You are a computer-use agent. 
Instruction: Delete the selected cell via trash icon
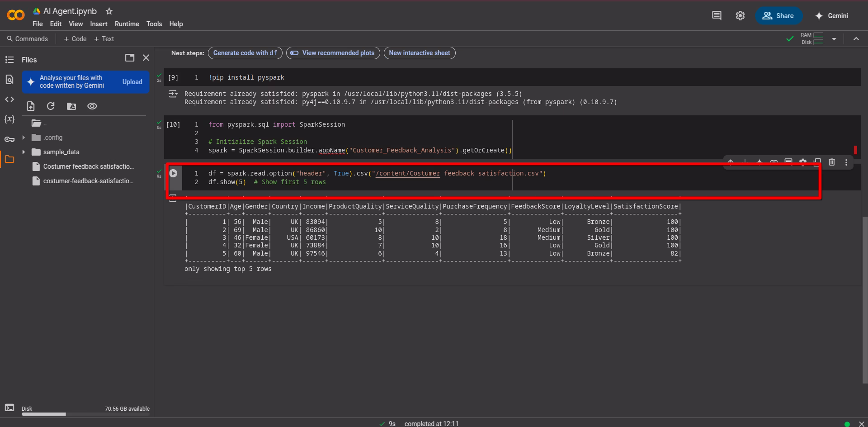tap(832, 162)
